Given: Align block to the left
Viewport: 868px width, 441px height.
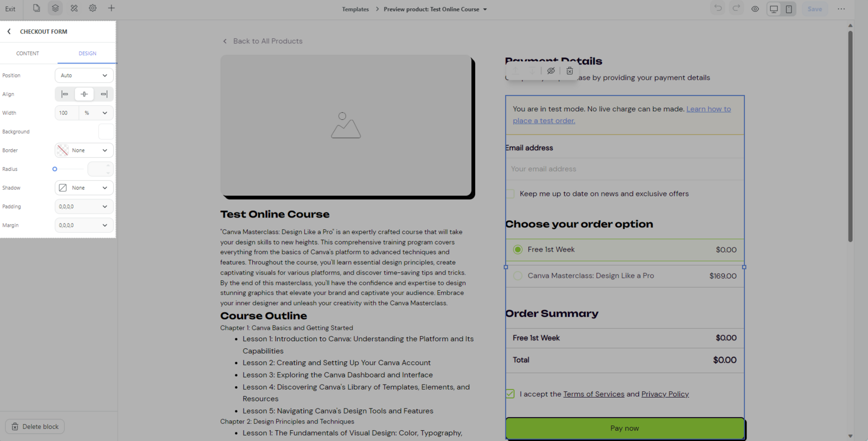Looking at the screenshot, I should pyautogui.click(x=65, y=94).
